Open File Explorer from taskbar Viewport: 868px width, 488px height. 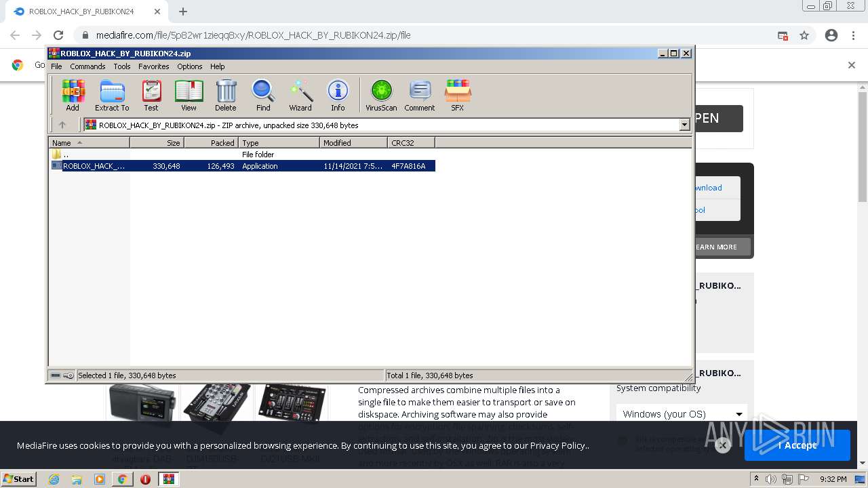click(77, 479)
